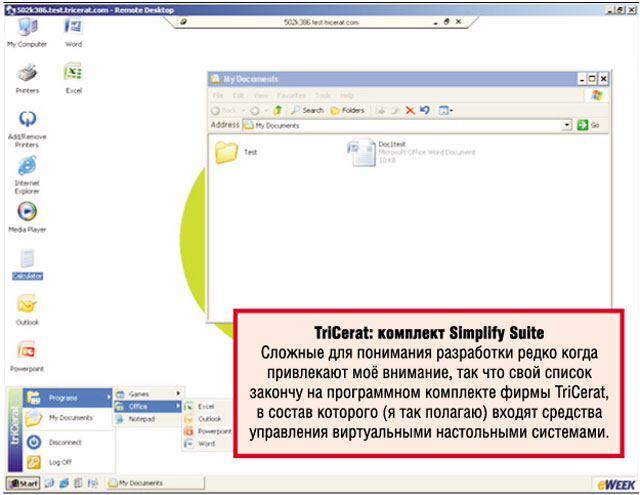
Task: Launch Outlook from Office submenu
Action: pyautogui.click(x=208, y=419)
